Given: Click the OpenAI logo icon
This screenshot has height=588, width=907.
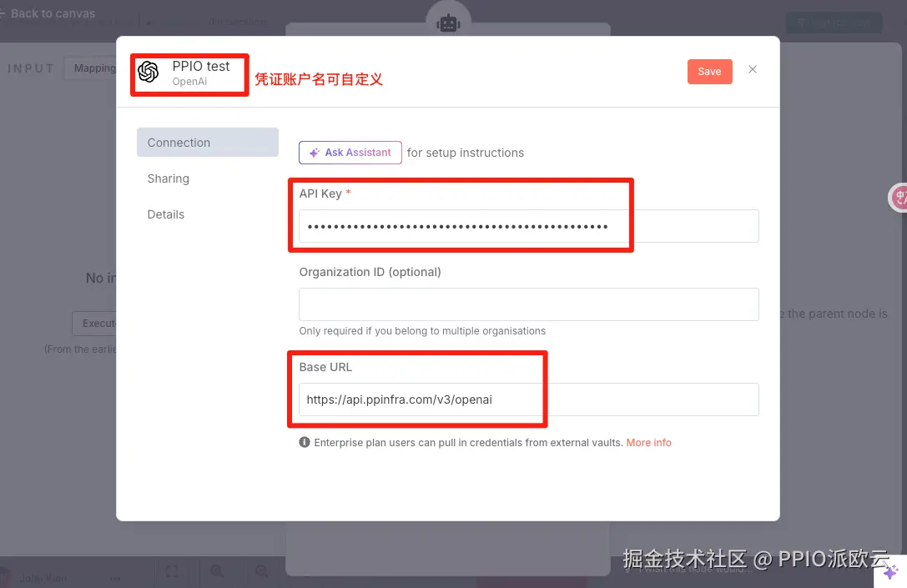Looking at the screenshot, I should (149, 72).
